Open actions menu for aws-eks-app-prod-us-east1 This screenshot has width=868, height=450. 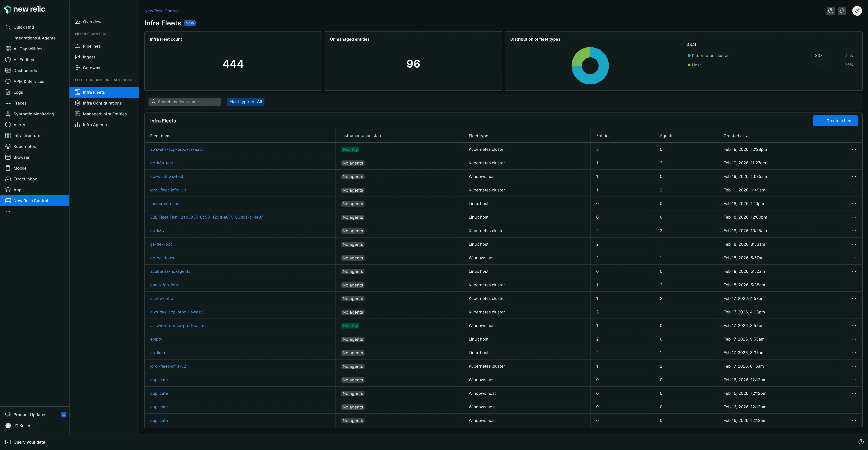854,149
